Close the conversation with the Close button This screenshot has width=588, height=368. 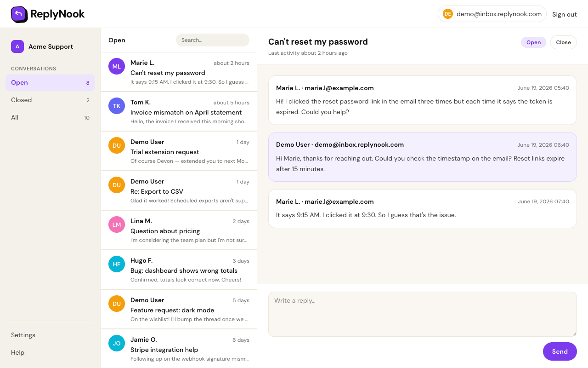pyautogui.click(x=563, y=42)
